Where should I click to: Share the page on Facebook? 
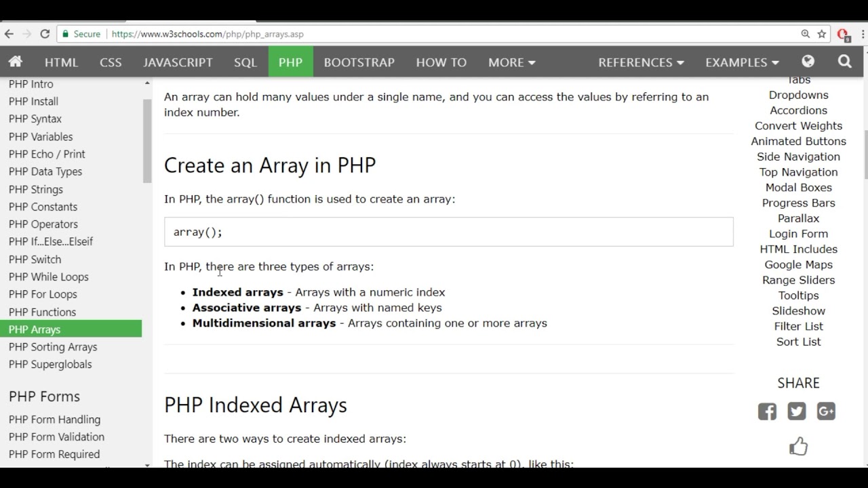click(767, 411)
